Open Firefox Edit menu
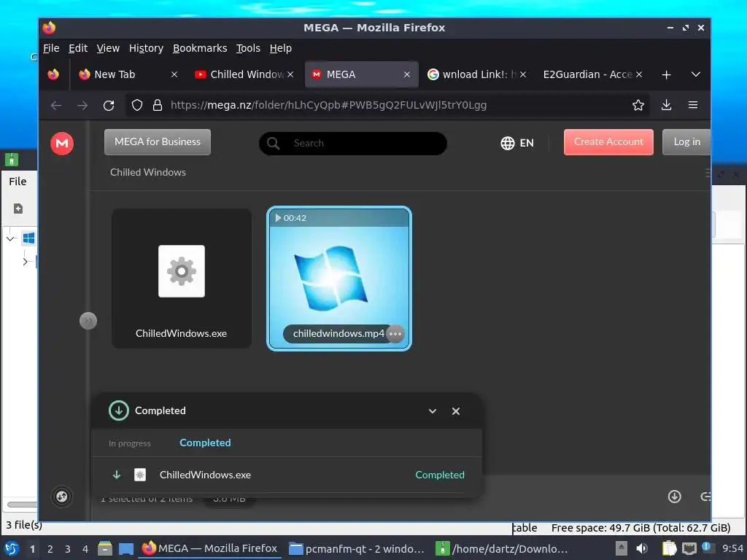Screen dimensions: 747x560 [x=77, y=48]
